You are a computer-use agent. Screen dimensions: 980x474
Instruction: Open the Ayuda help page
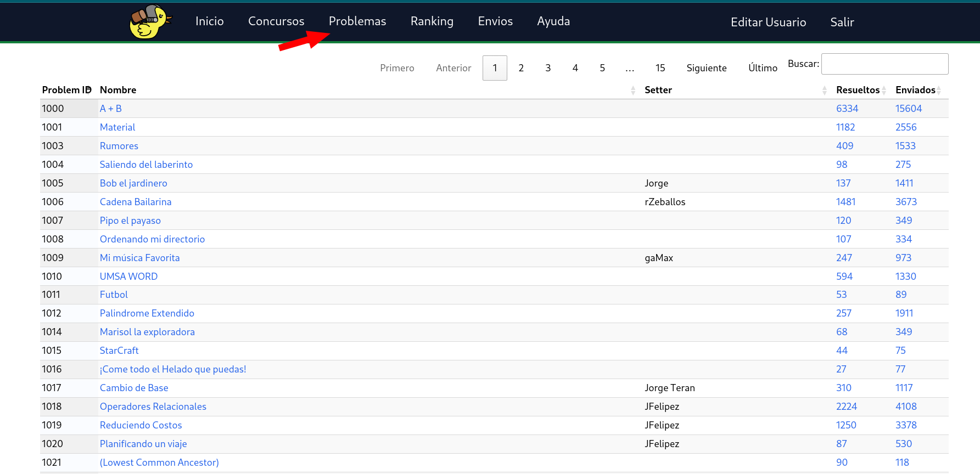(x=553, y=21)
